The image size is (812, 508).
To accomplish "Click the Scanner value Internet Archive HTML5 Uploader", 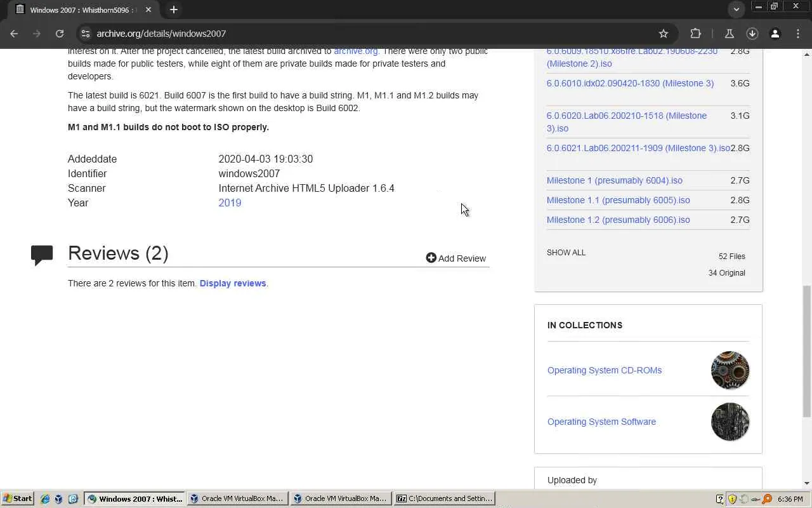I will 306,188.
